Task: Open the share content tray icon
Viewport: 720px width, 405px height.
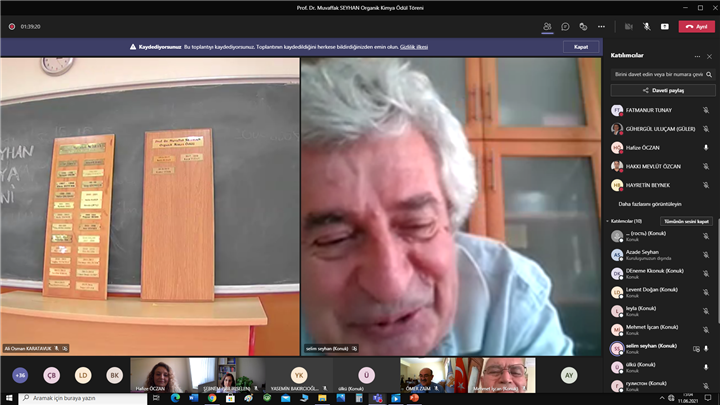Action: pos(665,26)
